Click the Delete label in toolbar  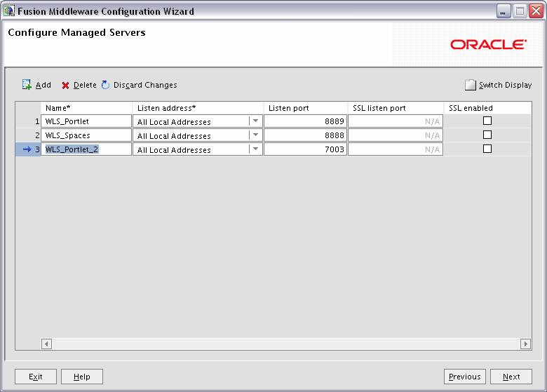(x=85, y=85)
